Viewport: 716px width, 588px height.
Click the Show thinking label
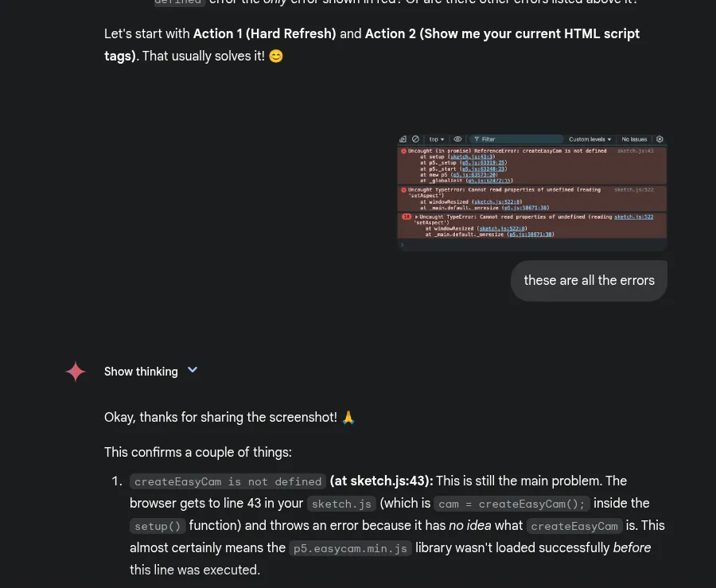141,372
